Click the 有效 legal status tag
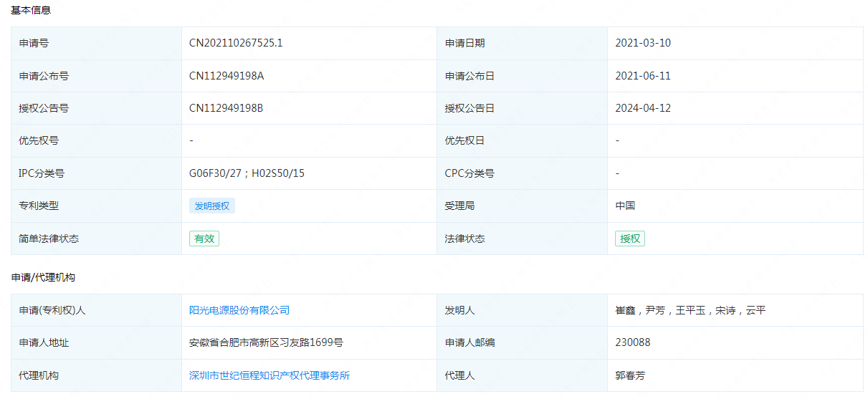Screen dimensions: 868x399 [x=204, y=239]
